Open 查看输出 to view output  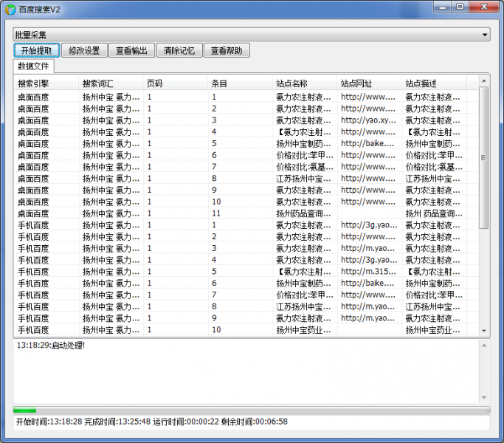point(132,50)
